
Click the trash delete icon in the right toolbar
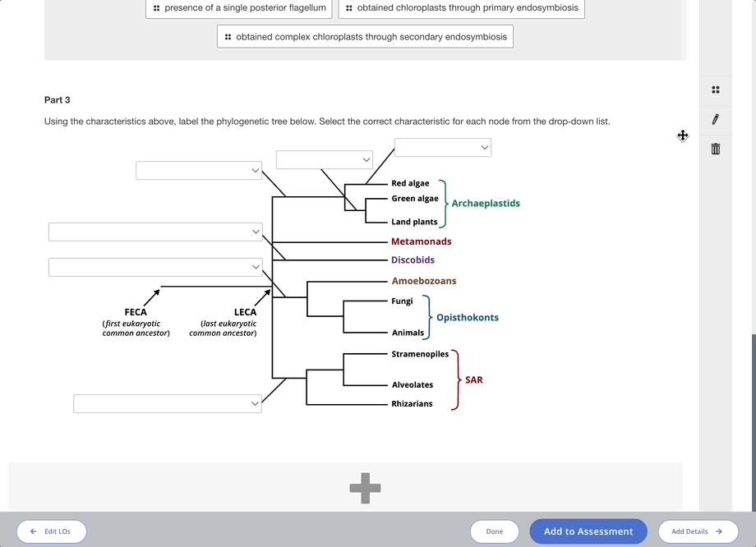coord(715,149)
